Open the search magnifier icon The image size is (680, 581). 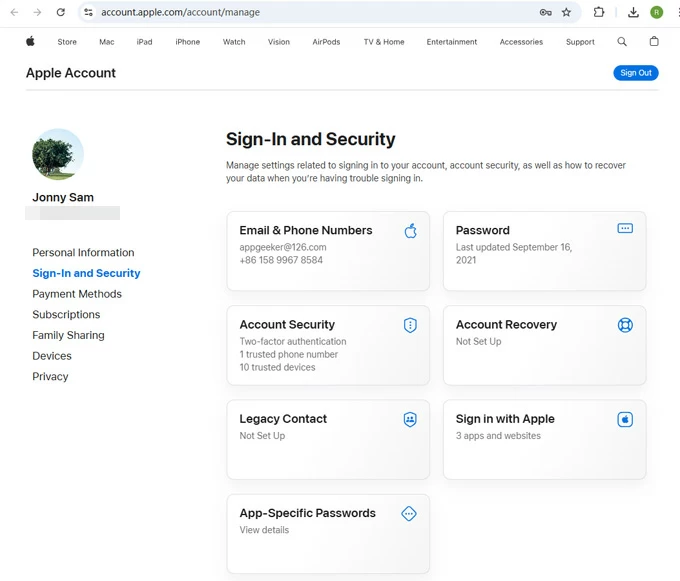point(622,42)
